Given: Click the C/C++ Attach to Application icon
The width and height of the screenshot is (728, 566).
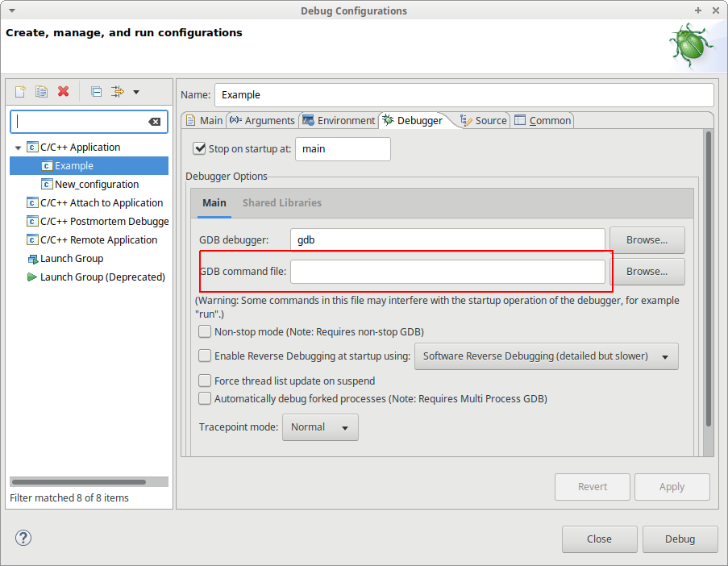Looking at the screenshot, I should tap(32, 203).
